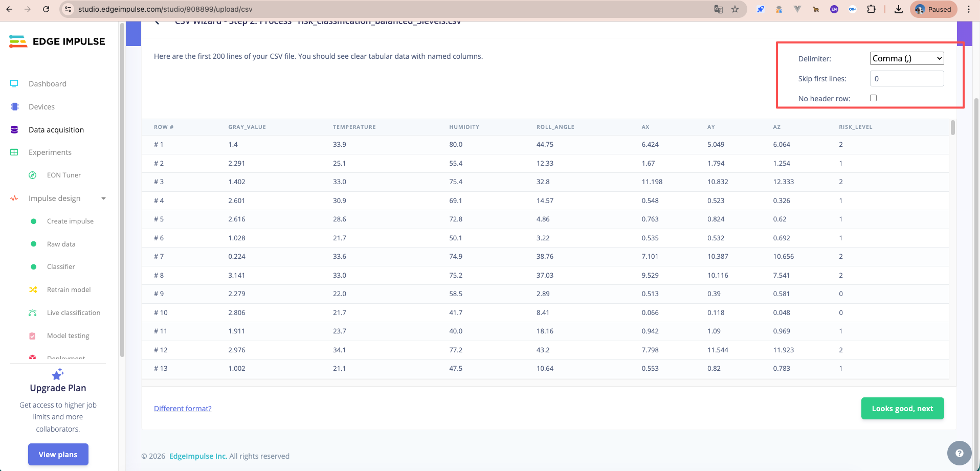This screenshot has width=980, height=471.
Task: Click the Devices chip icon
Action: pos(14,107)
